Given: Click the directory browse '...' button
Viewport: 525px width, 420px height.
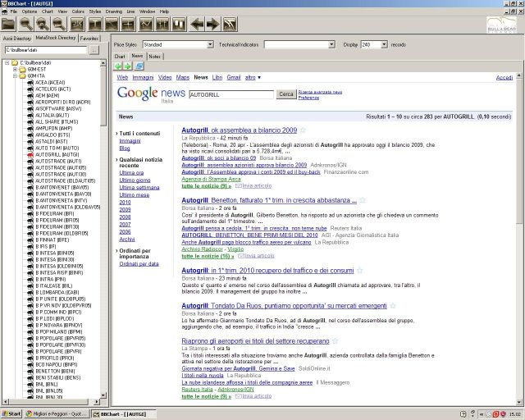Looking at the screenshot, I should pos(94,50).
